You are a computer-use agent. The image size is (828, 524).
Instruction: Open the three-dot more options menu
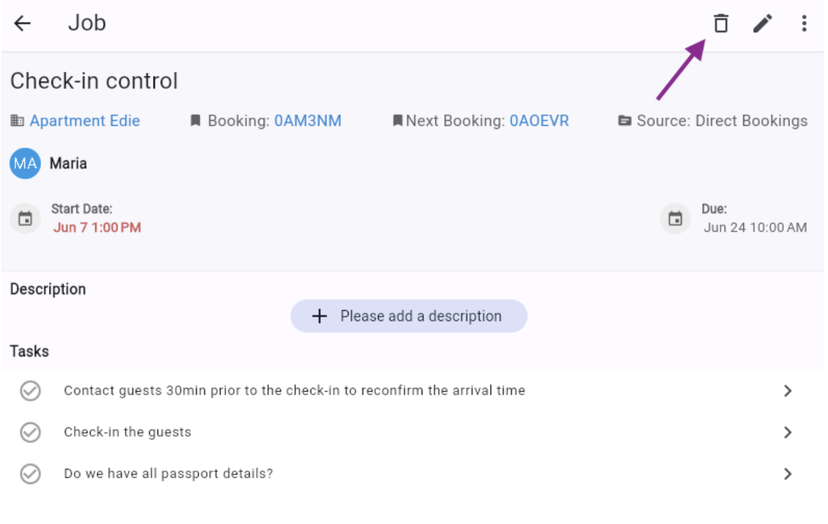tap(804, 23)
